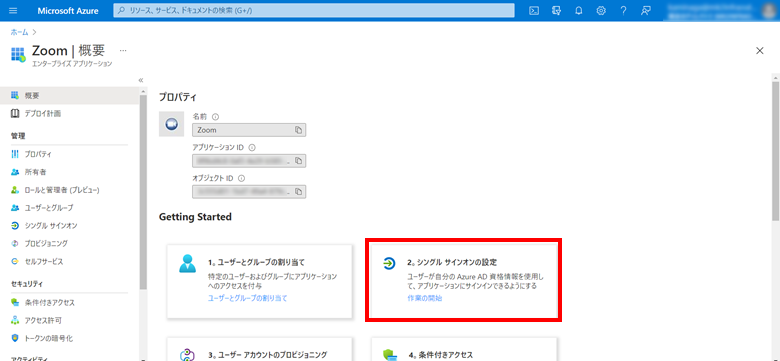Copy the アプリケーション ID value
The width and height of the screenshot is (780, 361).
[x=298, y=161]
